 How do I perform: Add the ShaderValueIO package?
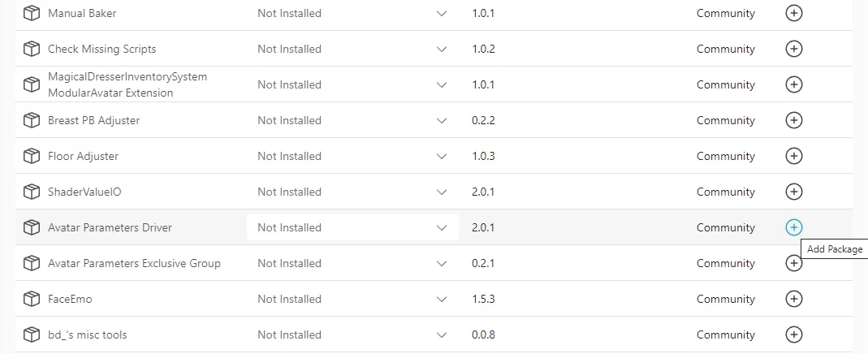pos(794,192)
